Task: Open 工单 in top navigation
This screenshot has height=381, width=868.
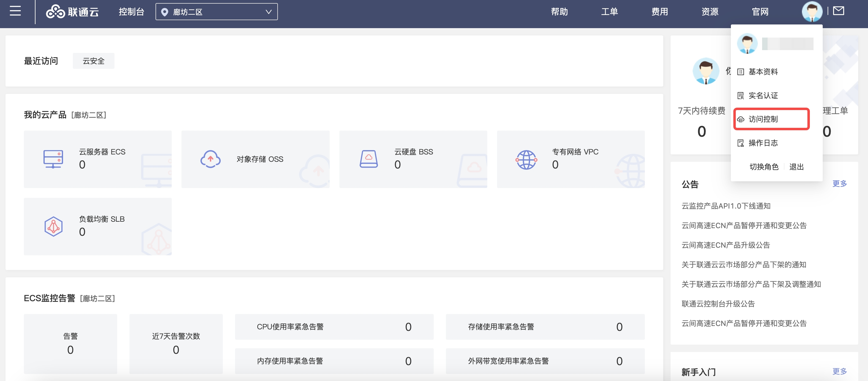Action: click(x=609, y=12)
